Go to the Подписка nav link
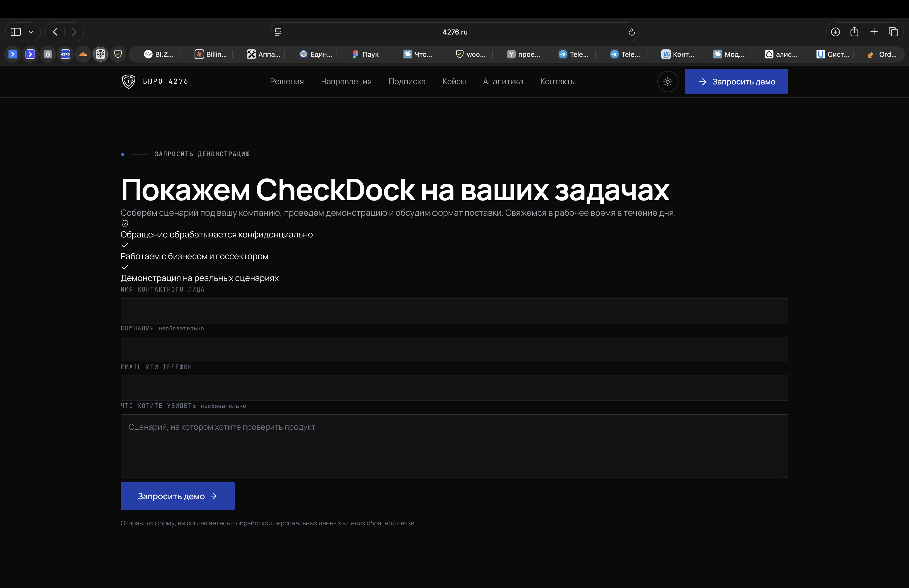 (x=407, y=81)
